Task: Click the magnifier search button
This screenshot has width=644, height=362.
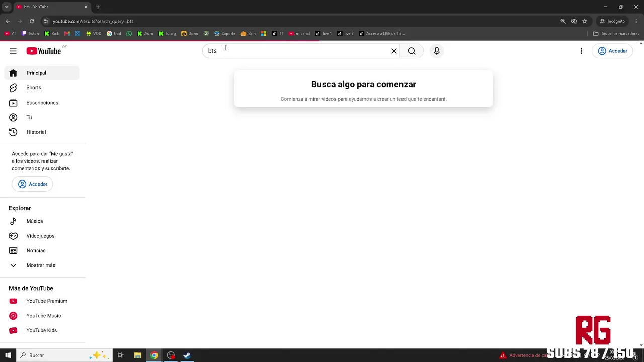Action: 412,51
